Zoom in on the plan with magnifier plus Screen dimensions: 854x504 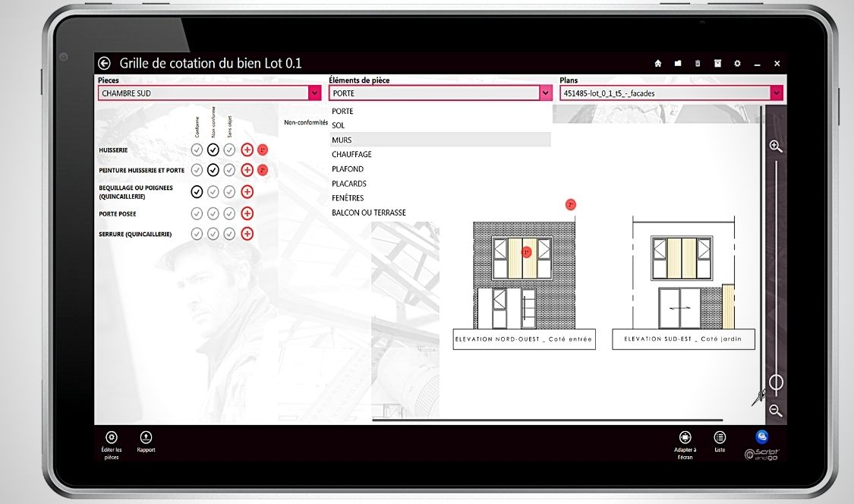pos(775,146)
